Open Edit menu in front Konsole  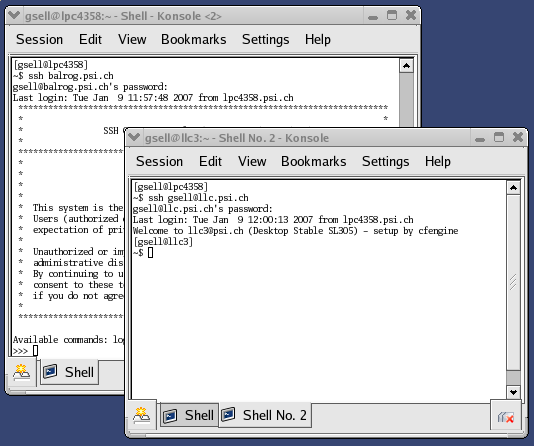point(210,161)
